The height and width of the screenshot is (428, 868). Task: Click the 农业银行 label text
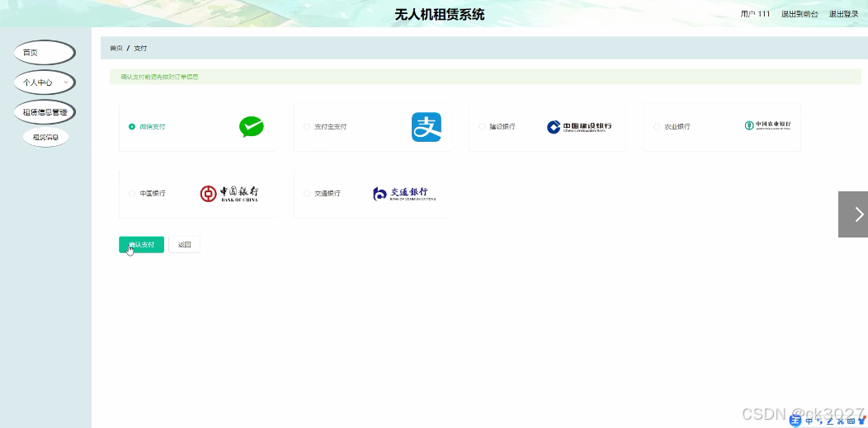[x=677, y=127]
